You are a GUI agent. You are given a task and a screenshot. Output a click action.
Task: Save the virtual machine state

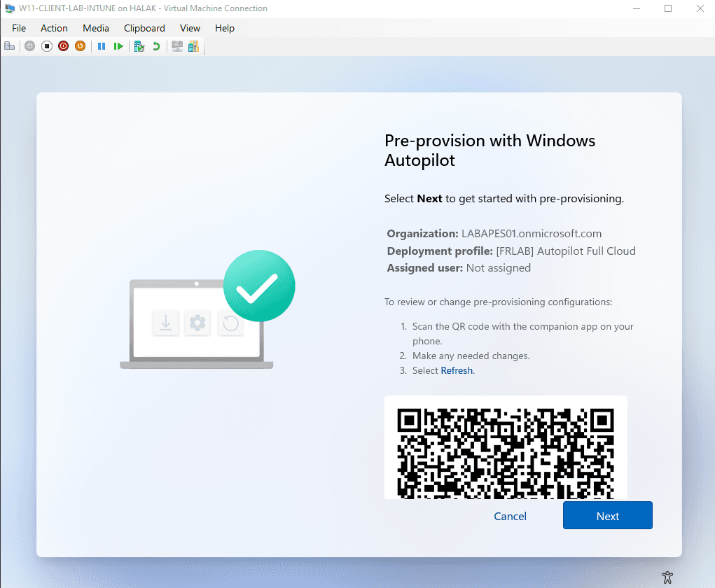tap(80, 45)
